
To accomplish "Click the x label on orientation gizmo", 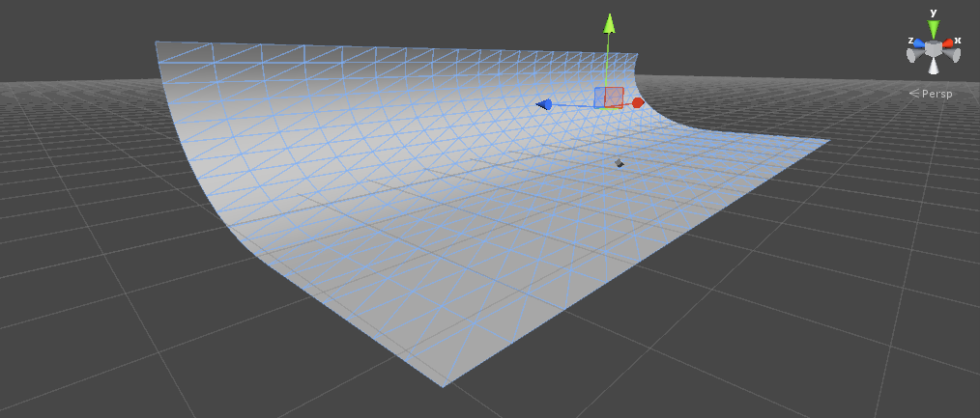I will coord(958,41).
